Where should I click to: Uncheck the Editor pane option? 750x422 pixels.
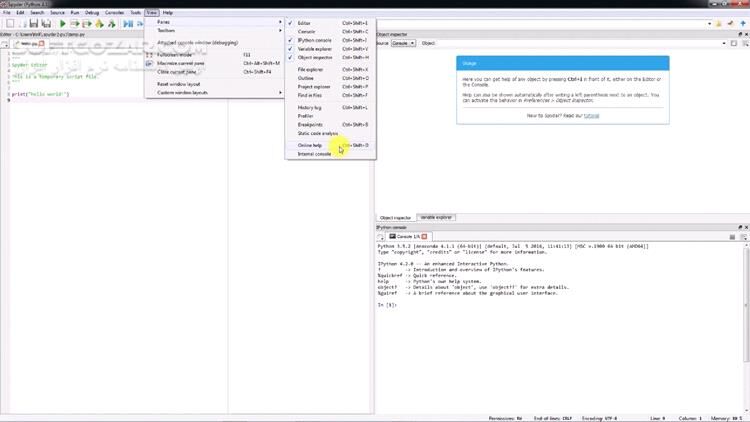(x=304, y=22)
